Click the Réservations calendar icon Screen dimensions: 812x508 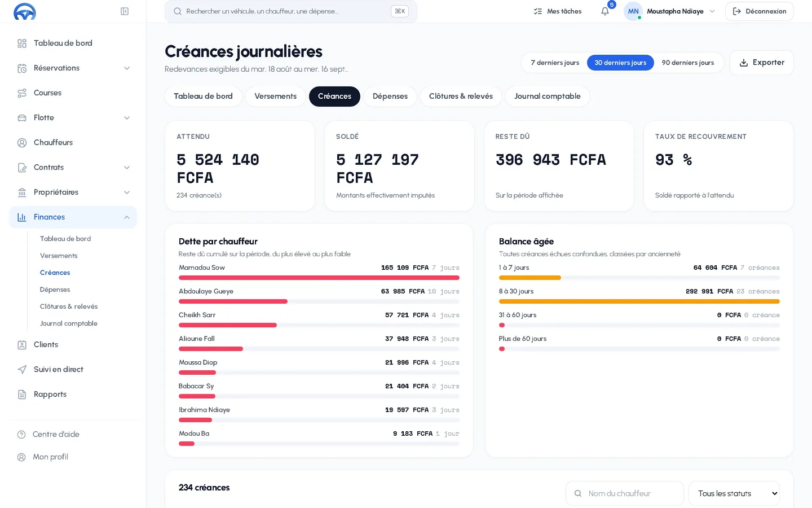(22, 68)
